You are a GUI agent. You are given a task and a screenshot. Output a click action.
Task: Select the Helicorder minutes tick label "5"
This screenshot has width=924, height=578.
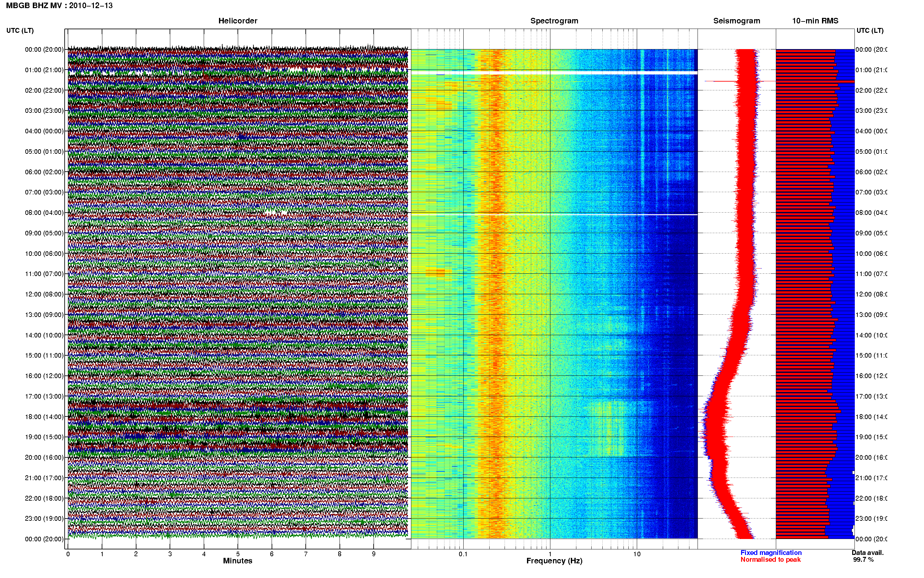[237, 554]
